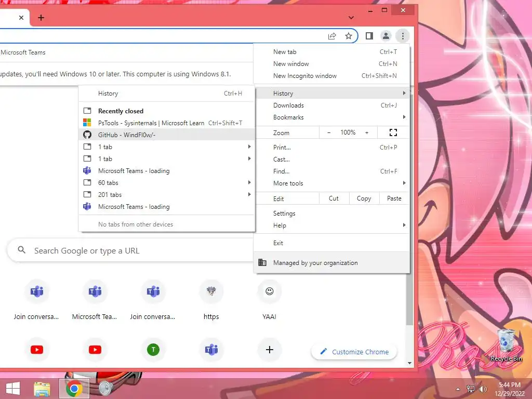Viewport: 532px width, 399px height.
Task: Click the Cut button
Action: 334,198
